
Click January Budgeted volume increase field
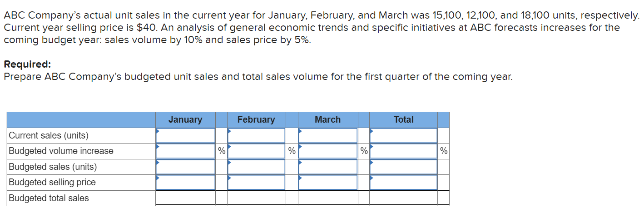click(185, 151)
